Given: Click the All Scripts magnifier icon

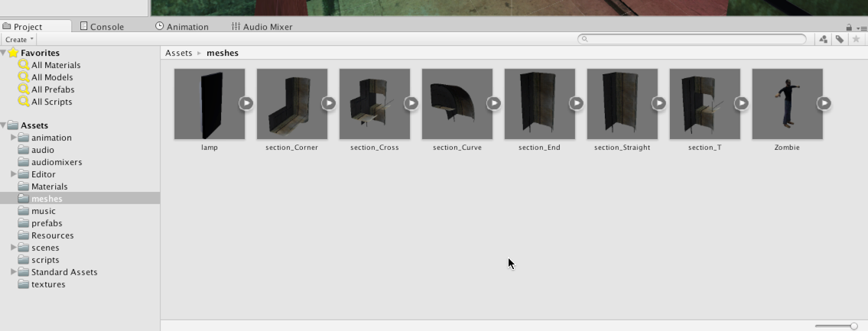Looking at the screenshot, I should [x=23, y=102].
